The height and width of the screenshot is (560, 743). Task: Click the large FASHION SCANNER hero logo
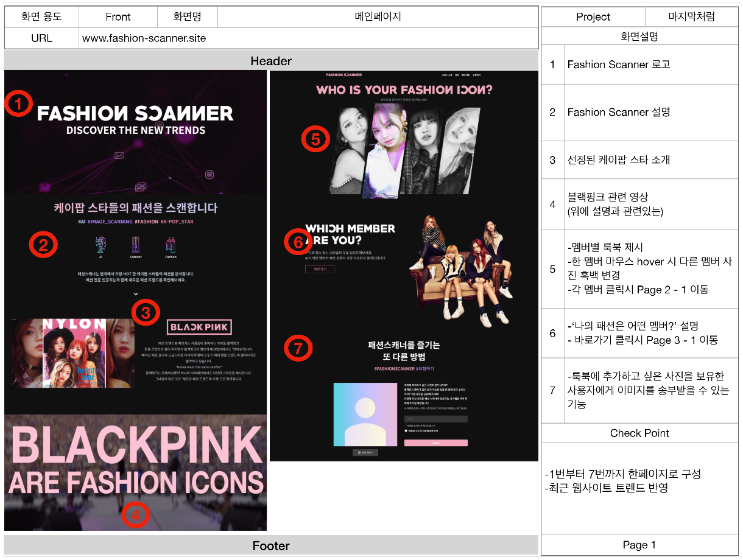point(135,113)
